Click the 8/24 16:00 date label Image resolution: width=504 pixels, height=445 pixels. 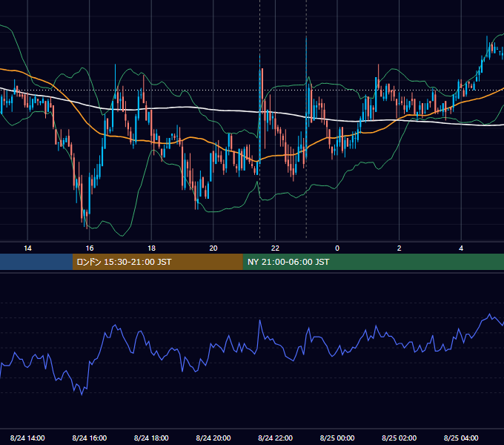tap(90, 438)
